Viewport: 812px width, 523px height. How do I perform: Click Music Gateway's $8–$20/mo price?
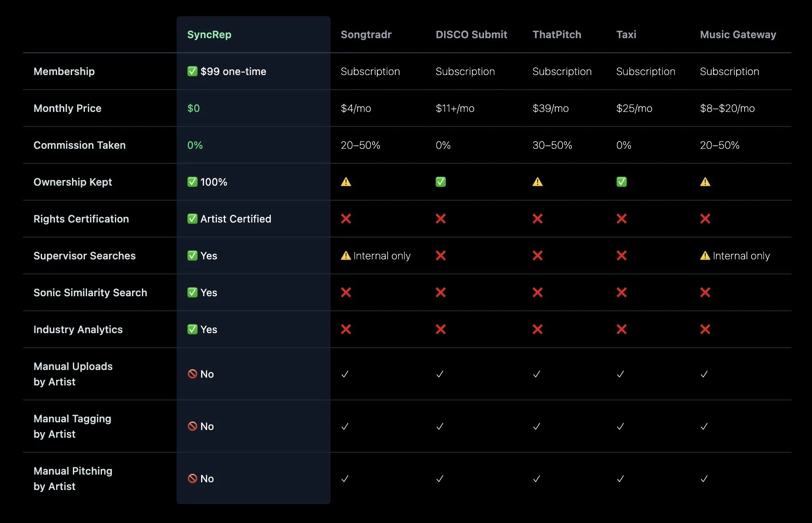tap(727, 108)
